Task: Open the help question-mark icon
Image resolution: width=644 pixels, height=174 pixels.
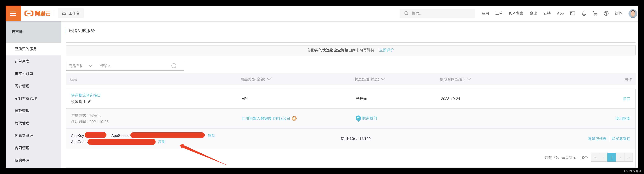Action: click(606, 13)
